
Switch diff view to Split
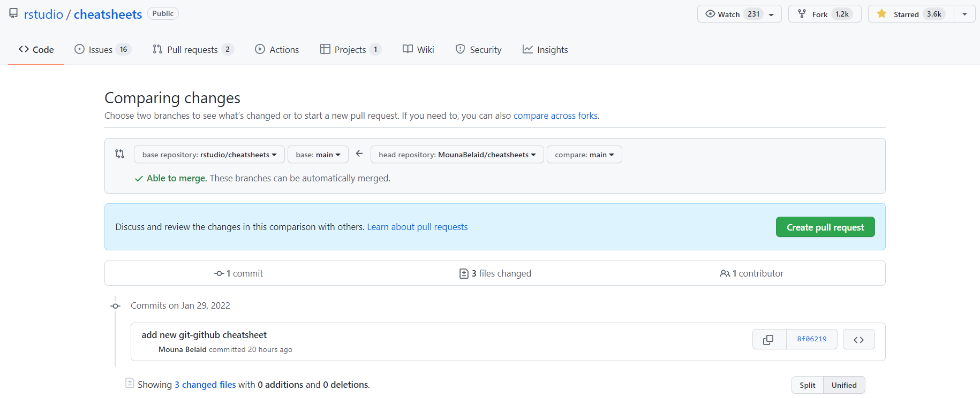(x=808, y=385)
